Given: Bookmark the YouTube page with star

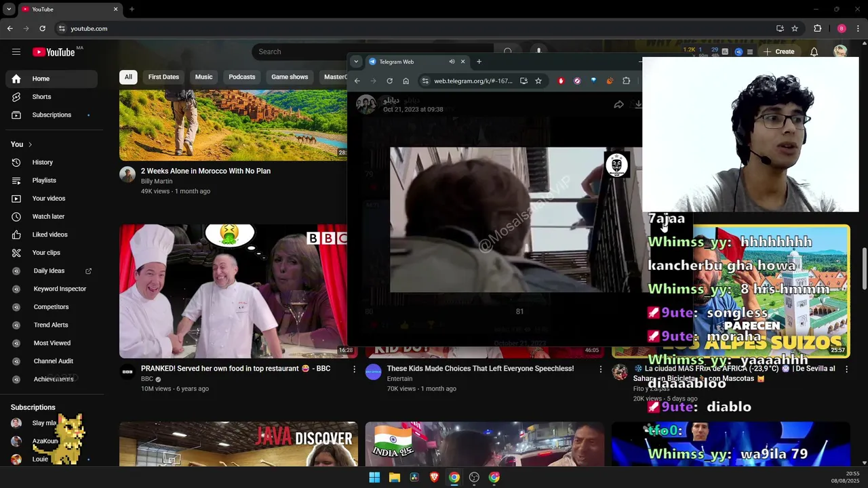Looking at the screenshot, I should (x=795, y=28).
